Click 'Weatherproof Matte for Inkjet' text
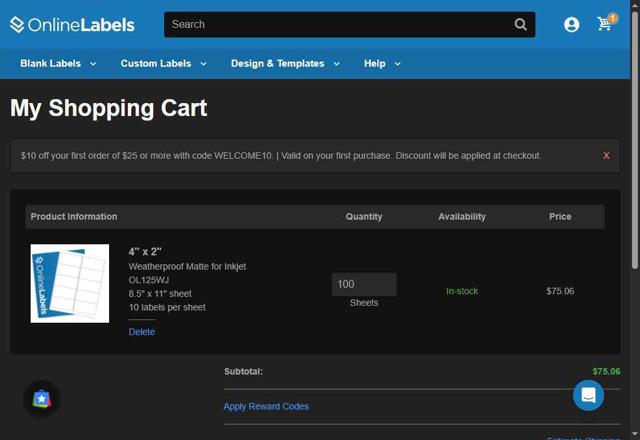This screenshot has height=440, width=640. point(187,267)
